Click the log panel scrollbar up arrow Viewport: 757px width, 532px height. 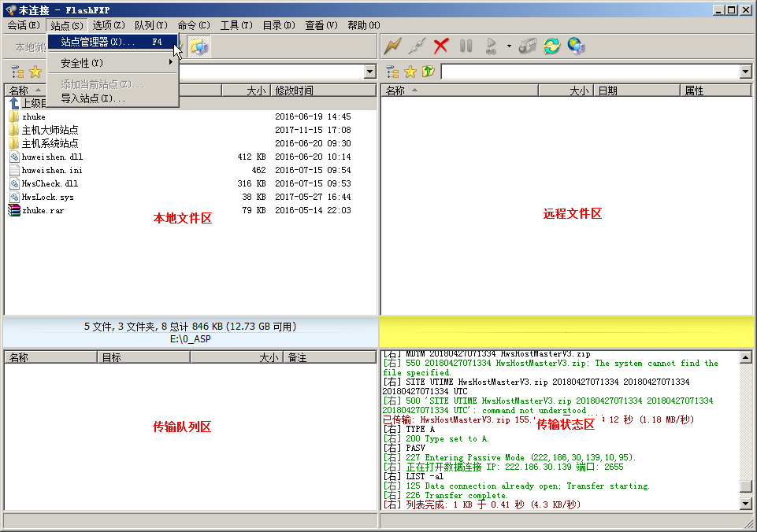(x=745, y=357)
